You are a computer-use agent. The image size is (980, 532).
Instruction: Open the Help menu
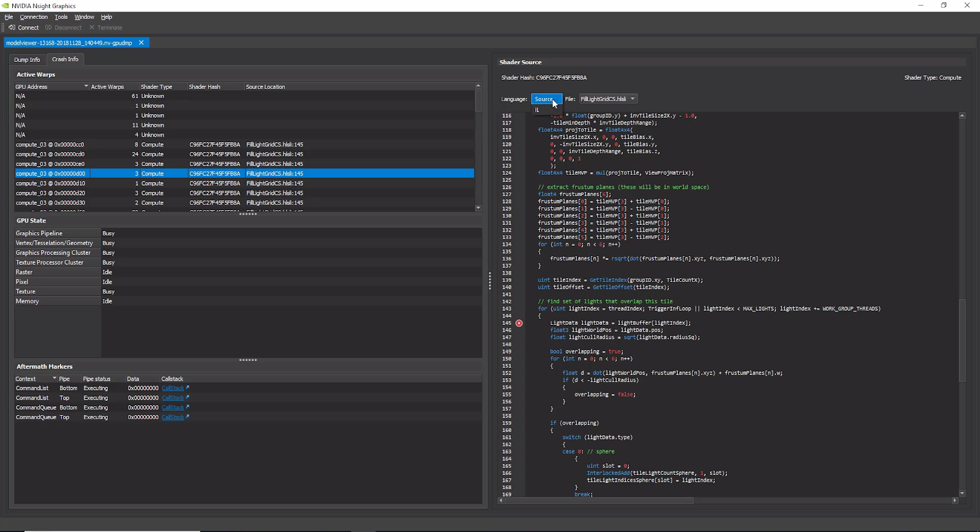tap(107, 17)
